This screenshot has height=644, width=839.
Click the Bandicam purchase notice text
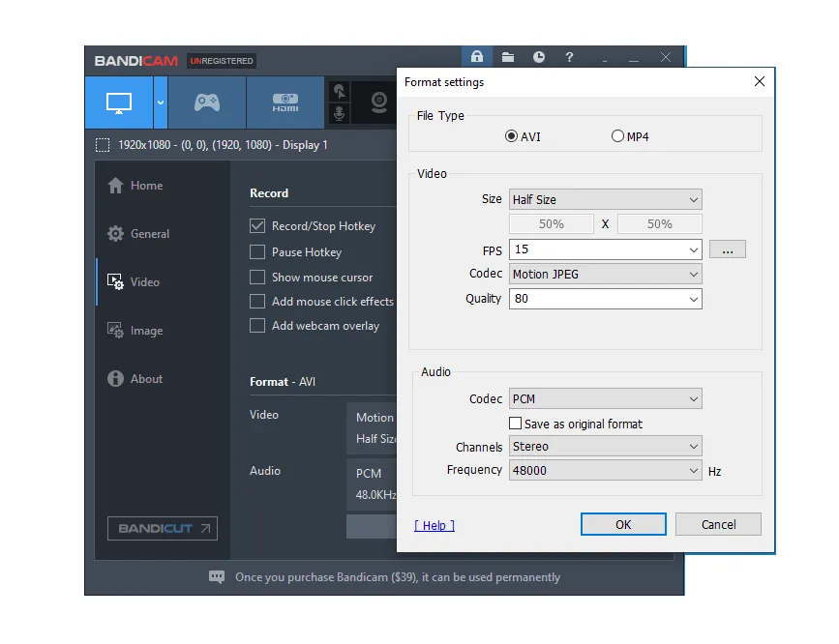click(x=398, y=577)
